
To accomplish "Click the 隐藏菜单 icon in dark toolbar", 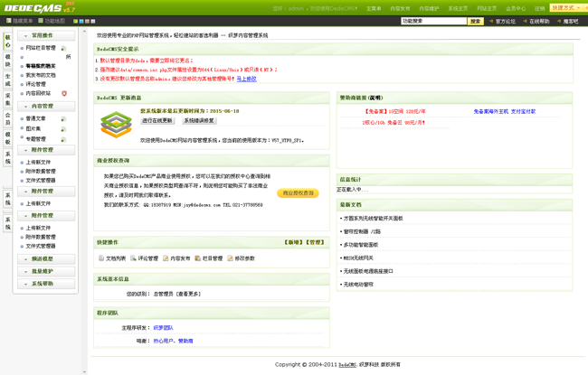I will pyautogui.click(x=9, y=21).
